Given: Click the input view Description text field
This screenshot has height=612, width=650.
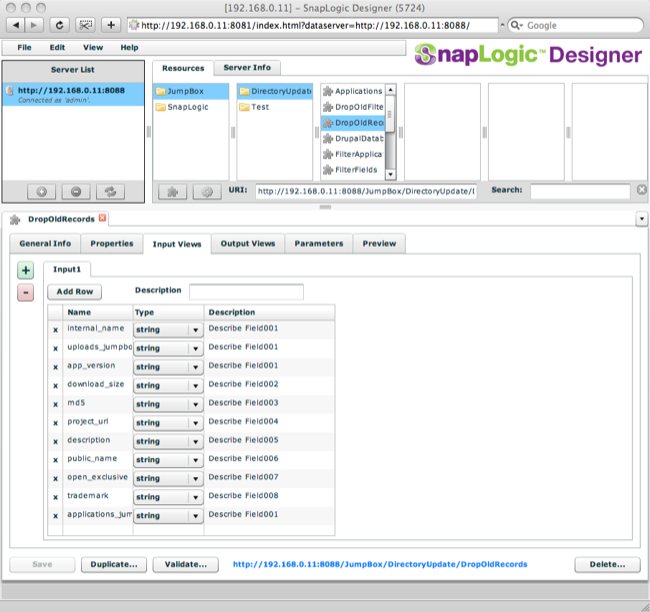Looking at the screenshot, I should (246, 291).
